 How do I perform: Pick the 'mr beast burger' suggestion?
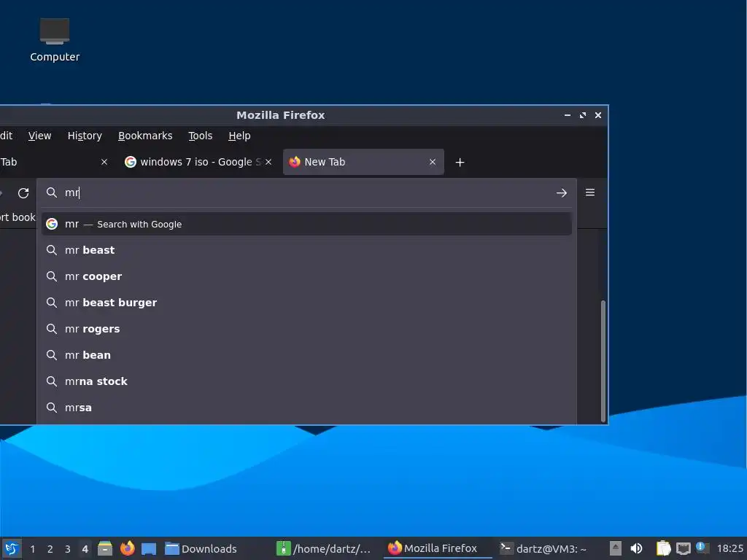(x=307, y=303)
